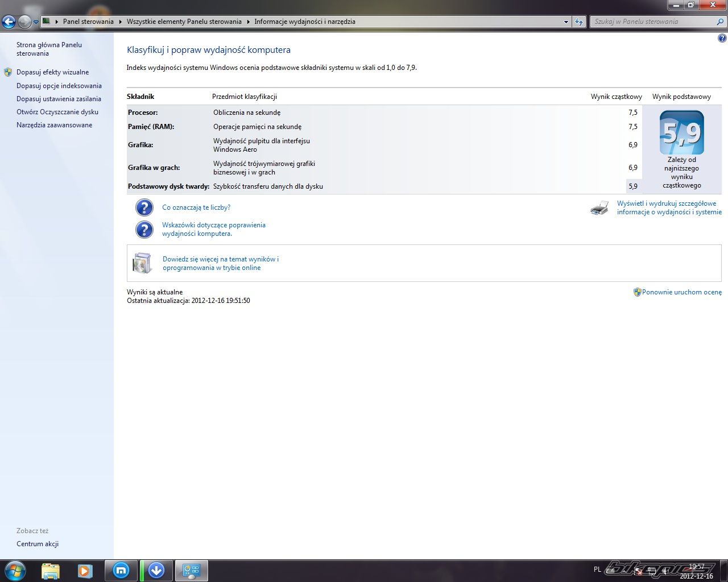Open 'Wskazówki dotyczące poprawienia wydajności komputera' link
The height and width of the screenshot is (582, 728).
pyautogui.click(x=214, y=229)
